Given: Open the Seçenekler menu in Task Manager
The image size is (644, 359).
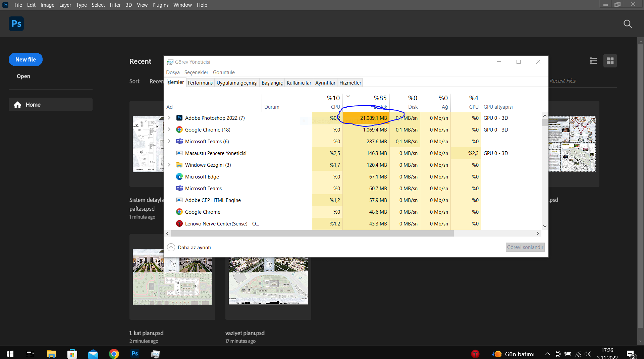Looking at the screenshot, I should (x=196, y=72).
